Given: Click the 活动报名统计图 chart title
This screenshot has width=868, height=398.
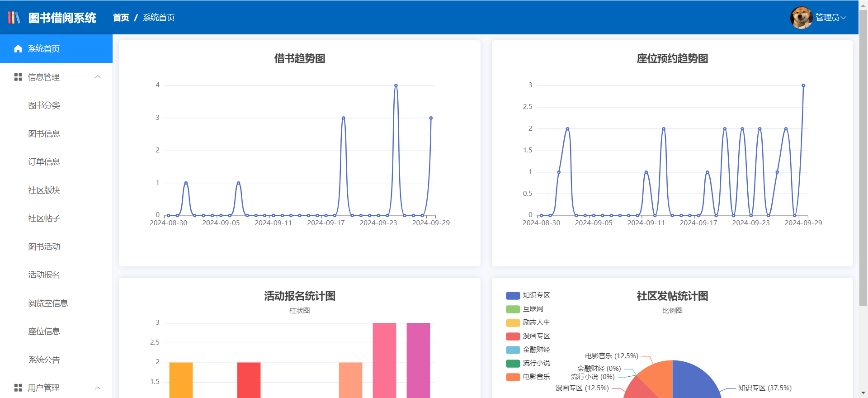Looking at the screenshot, I should pyautogui.click(x=300, y=296).
